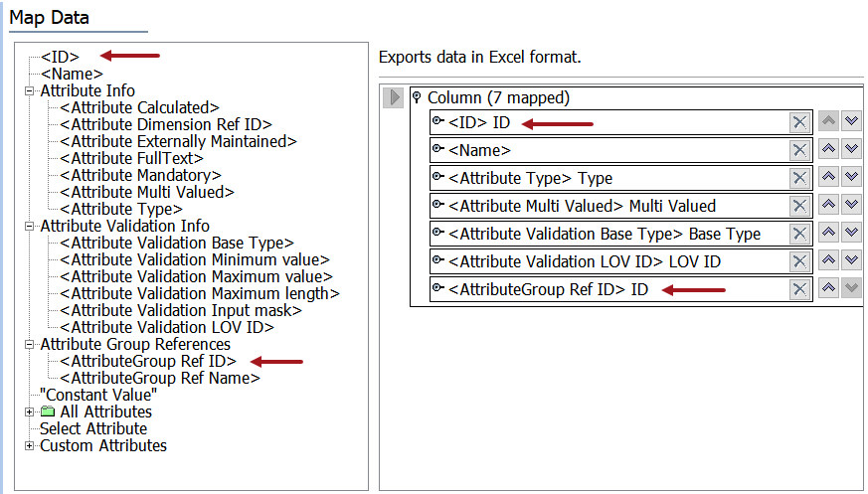Select <AttributeGroup Ref Name> tree item
The image size is (868, 494).
click(x=159, y=378)
